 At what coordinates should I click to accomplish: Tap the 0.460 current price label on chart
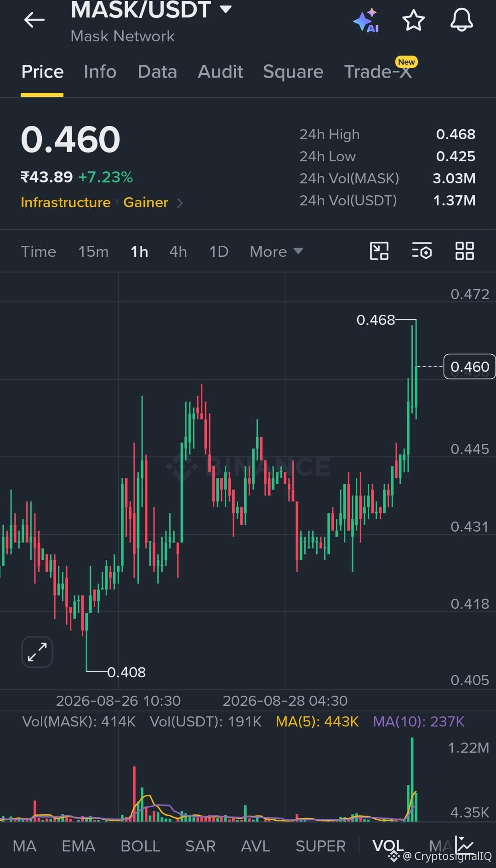point(469,367)
